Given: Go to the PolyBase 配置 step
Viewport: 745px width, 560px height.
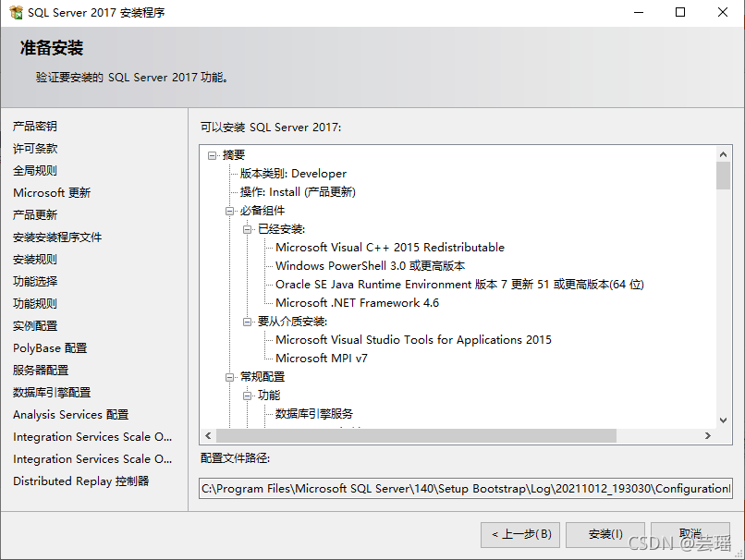Looking at the screenshot, I should [x=50, y=348].
